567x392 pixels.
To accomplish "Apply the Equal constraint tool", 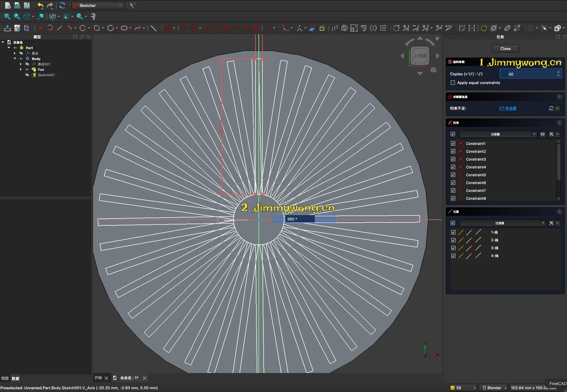I will point(237,28).
